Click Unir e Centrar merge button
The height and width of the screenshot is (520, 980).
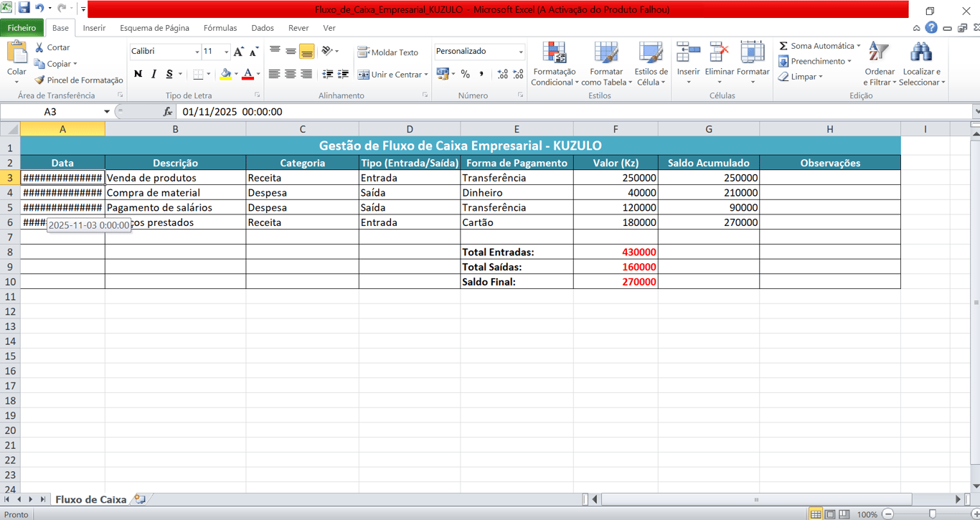click(389, 75)
